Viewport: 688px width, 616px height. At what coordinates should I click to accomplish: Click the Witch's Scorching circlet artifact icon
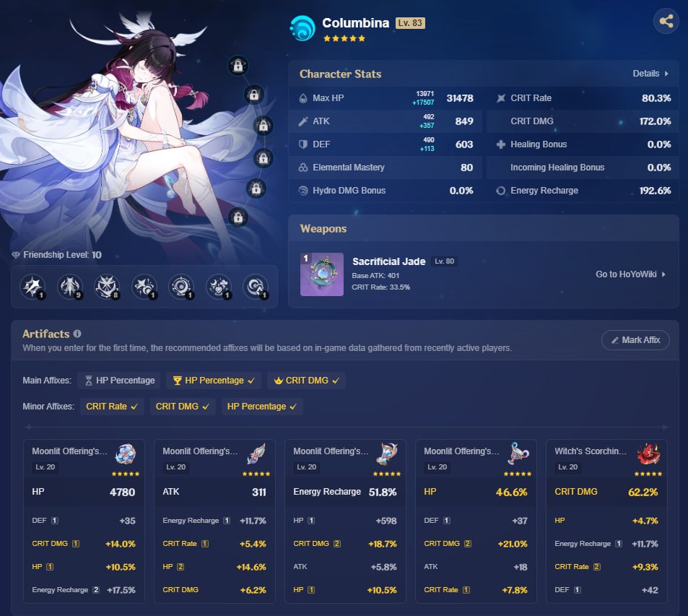click(x=648, y=454)
